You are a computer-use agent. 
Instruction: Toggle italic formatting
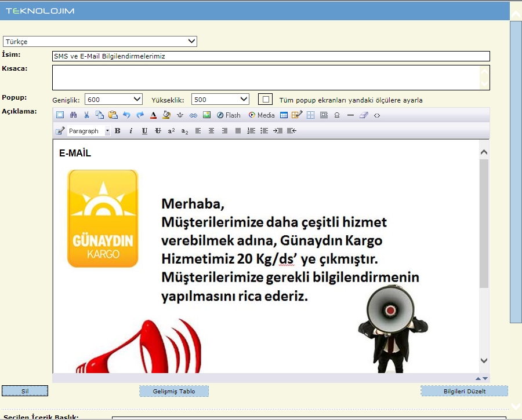pyautogui.click(x=131, y=131)
